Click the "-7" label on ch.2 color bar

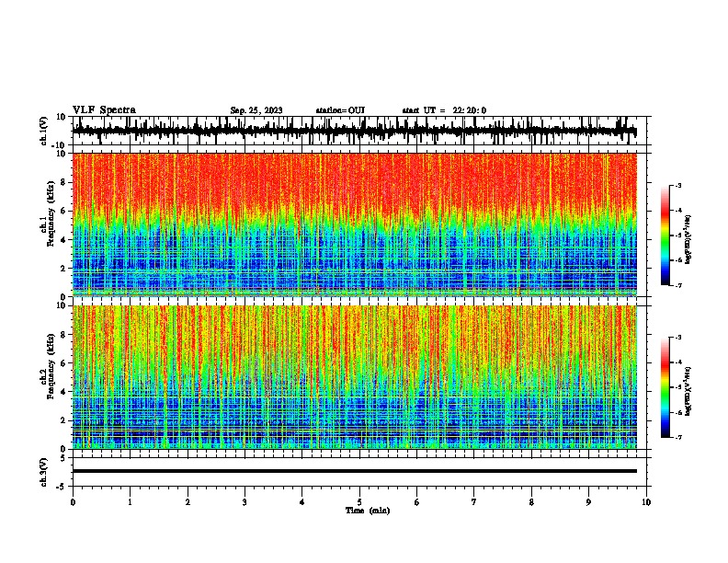(x=678, y=438)
